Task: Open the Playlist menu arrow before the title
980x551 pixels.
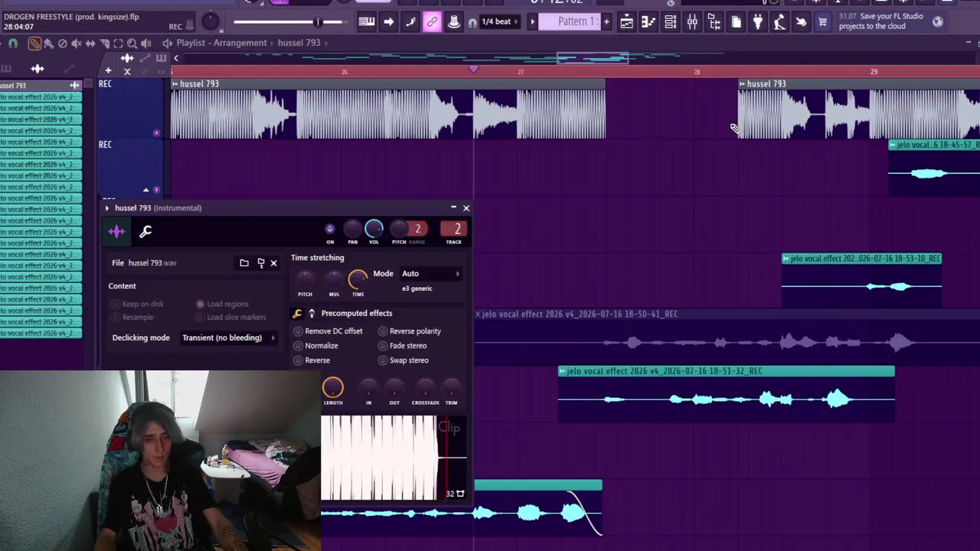Action: [167, 43]
